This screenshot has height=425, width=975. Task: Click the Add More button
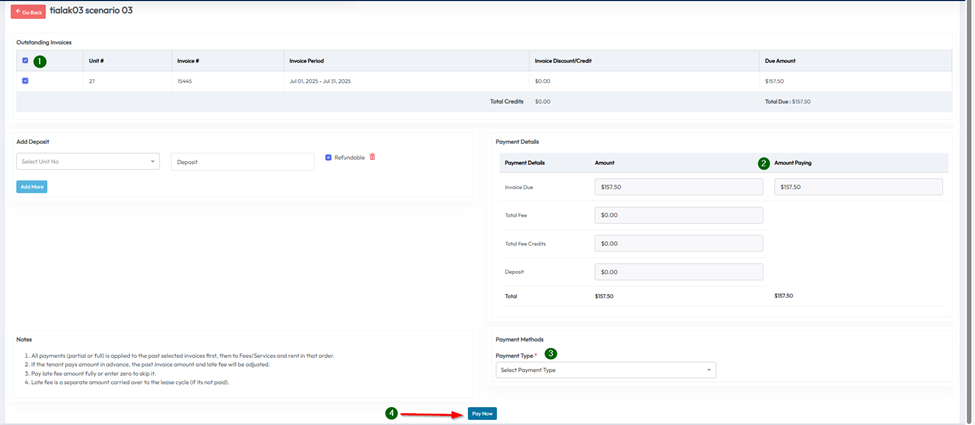[x=32, y=187]
